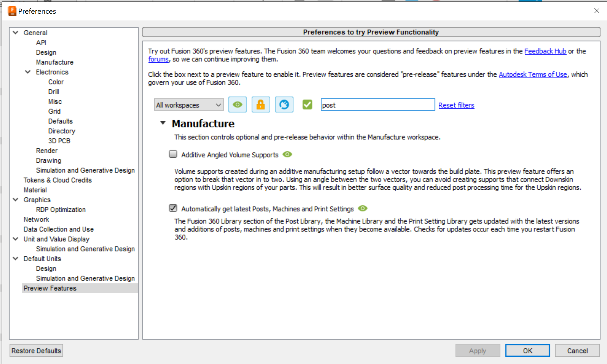The width and height of the screenshot is (607, 364).
Task: Click eye icon beside Additive Angled Volume Supports
Action: coord(287,154)
